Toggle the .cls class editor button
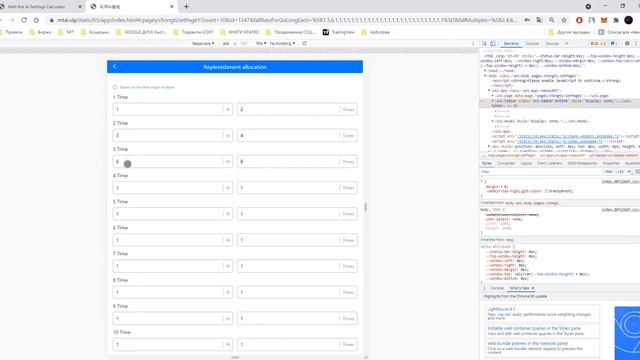 (x=620, y=172)
